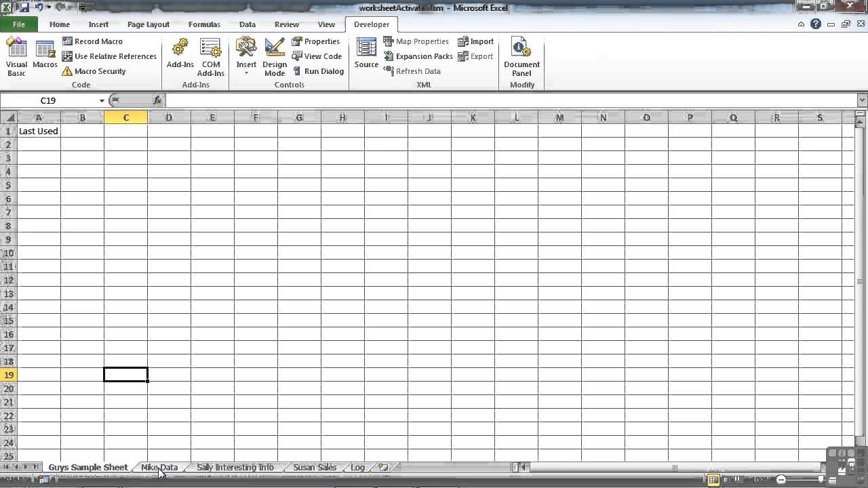Open Excel Help question mark icon

tap(816, 24)
